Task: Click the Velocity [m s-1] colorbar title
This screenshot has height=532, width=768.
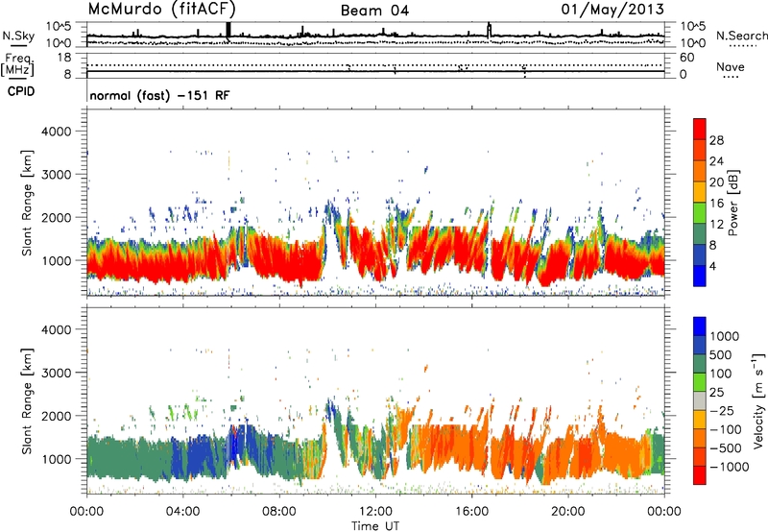Action: 758,400
